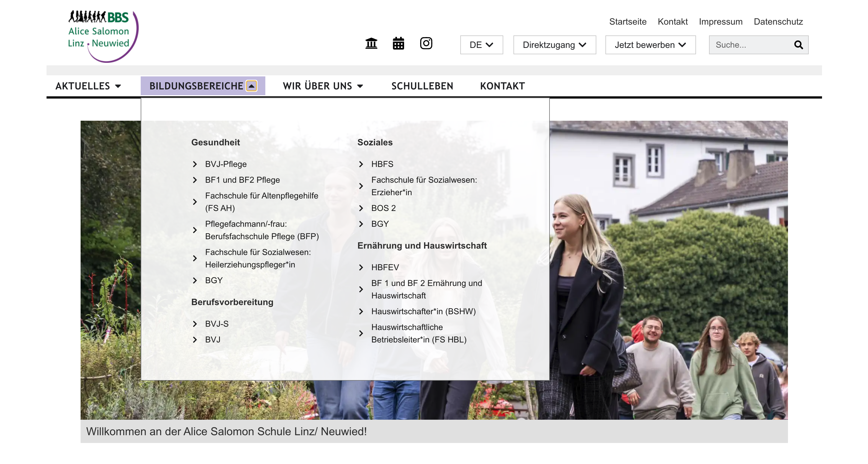
Task: Open the Jetzt bewerben dropdown
Action: pyautogui.click(x=650, y=45)
